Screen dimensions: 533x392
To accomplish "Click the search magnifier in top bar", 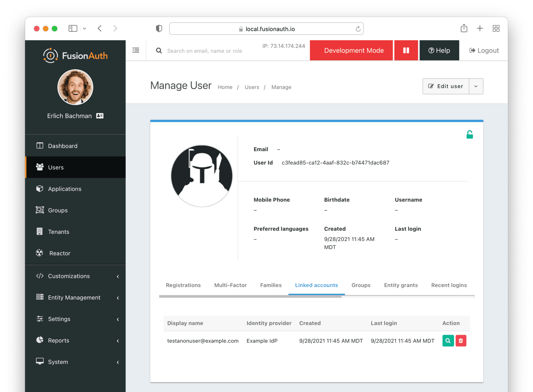I will 159,50.
